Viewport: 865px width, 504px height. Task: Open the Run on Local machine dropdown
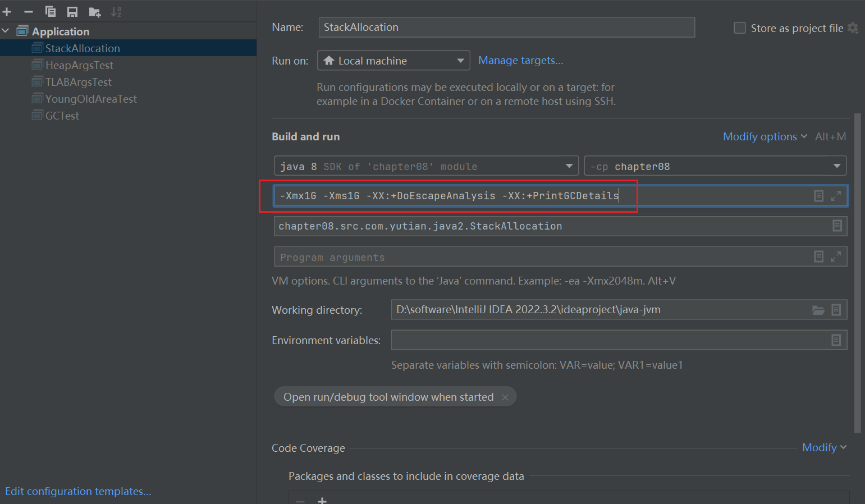point(393,61)
